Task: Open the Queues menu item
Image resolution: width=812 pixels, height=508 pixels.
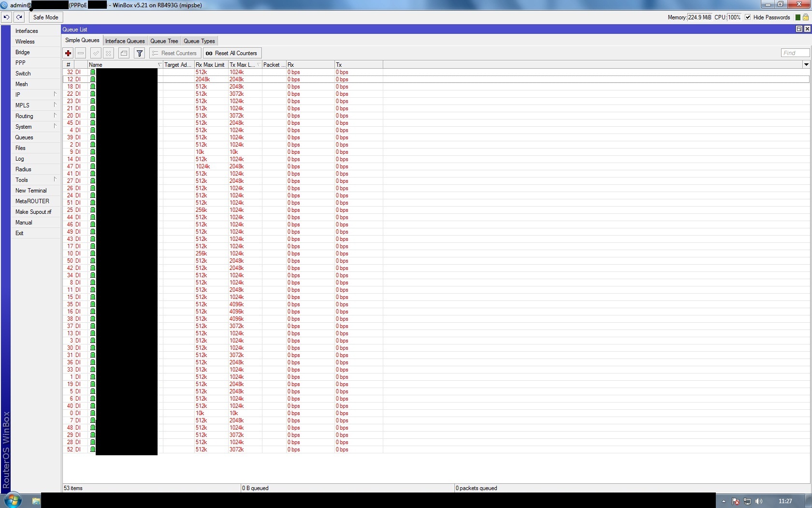Action: (36, 137)
